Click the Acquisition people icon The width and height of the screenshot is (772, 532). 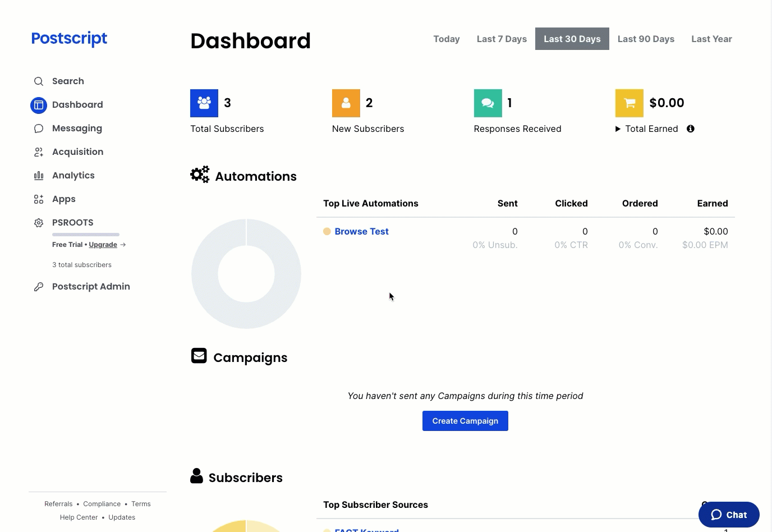click(x=39, y=152)
